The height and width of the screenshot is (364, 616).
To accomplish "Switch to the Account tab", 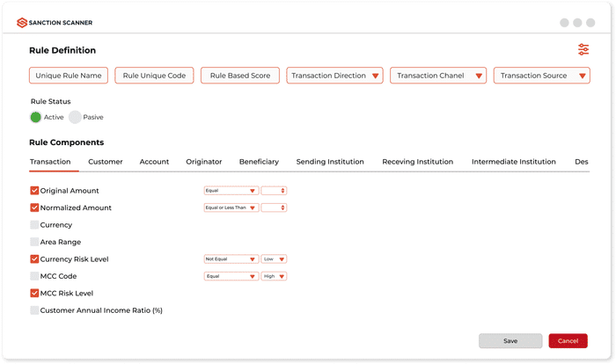I will (154, 162).
